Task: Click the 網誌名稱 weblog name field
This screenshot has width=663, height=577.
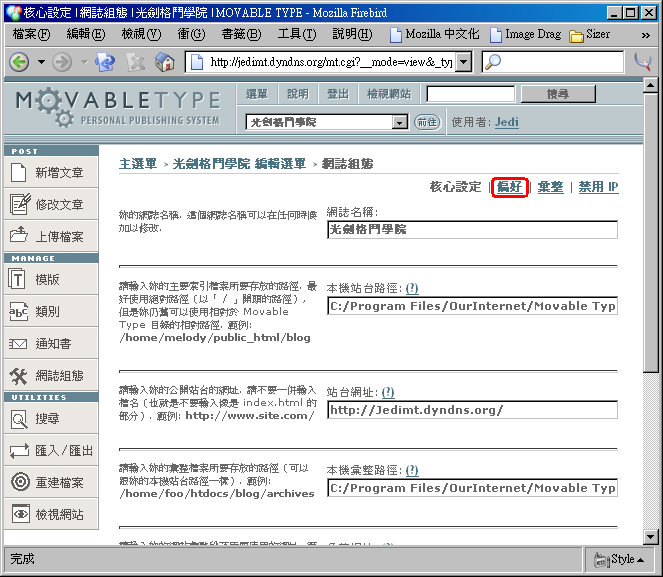Action: click(x=472, y=230)
